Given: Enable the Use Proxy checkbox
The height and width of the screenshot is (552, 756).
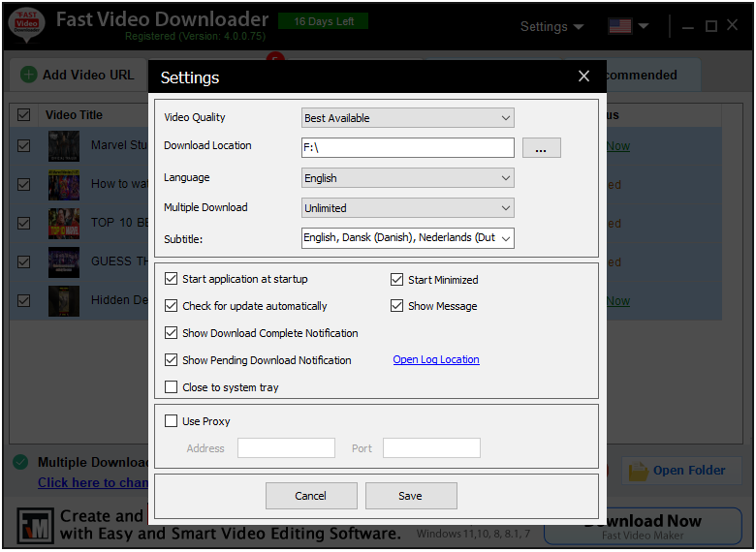Looking at the screenshot, I should pos(172,421).
